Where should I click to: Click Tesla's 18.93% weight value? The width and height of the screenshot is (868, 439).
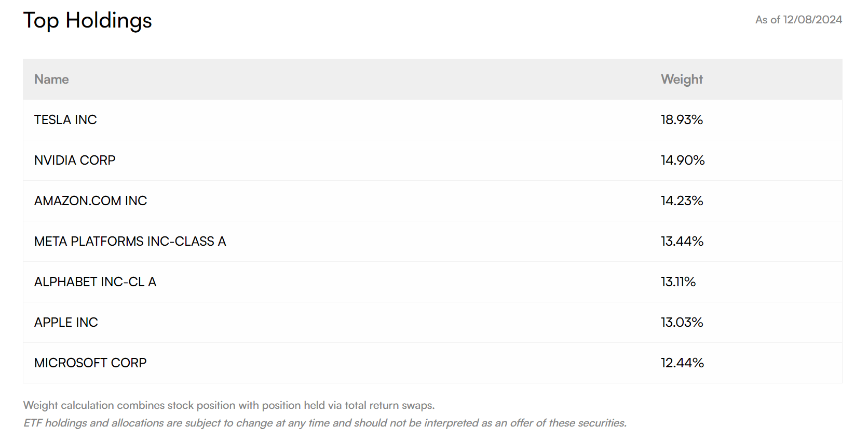681,120
